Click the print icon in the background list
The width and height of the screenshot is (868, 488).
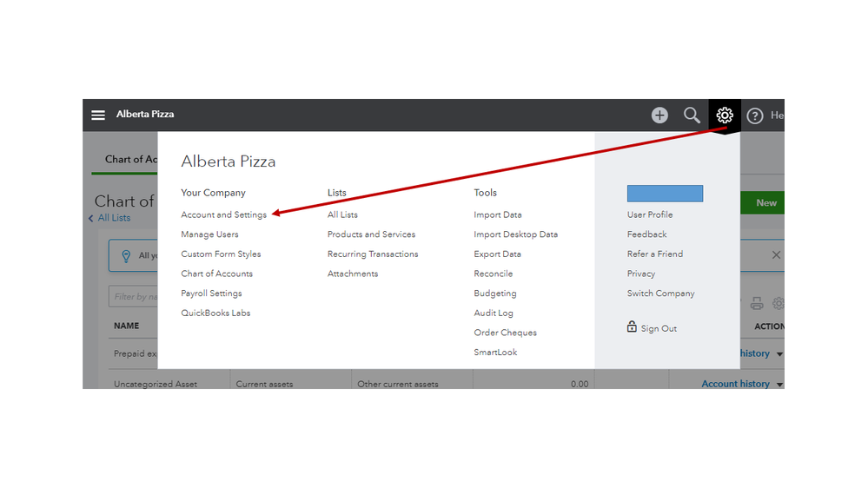coord(757,303)
